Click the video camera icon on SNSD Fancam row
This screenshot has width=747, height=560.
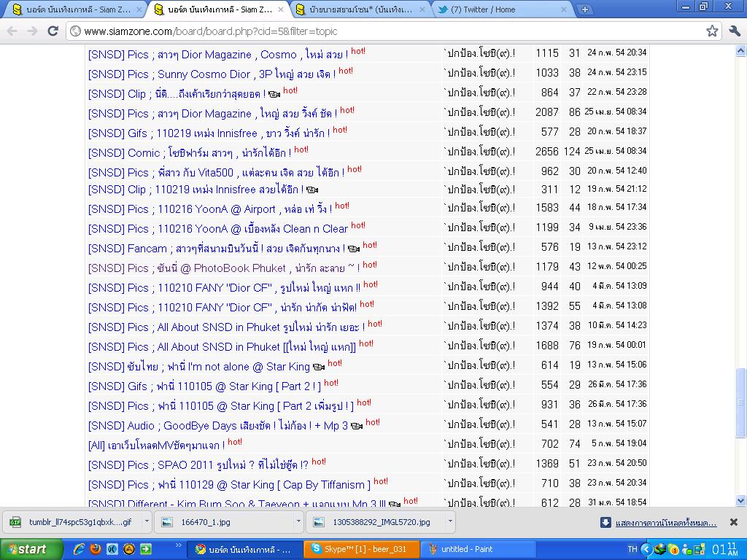tap(354, 249)
